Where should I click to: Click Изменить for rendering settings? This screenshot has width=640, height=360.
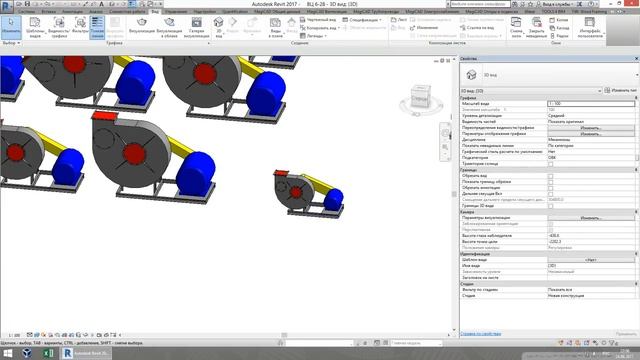(x=591, y=218)
